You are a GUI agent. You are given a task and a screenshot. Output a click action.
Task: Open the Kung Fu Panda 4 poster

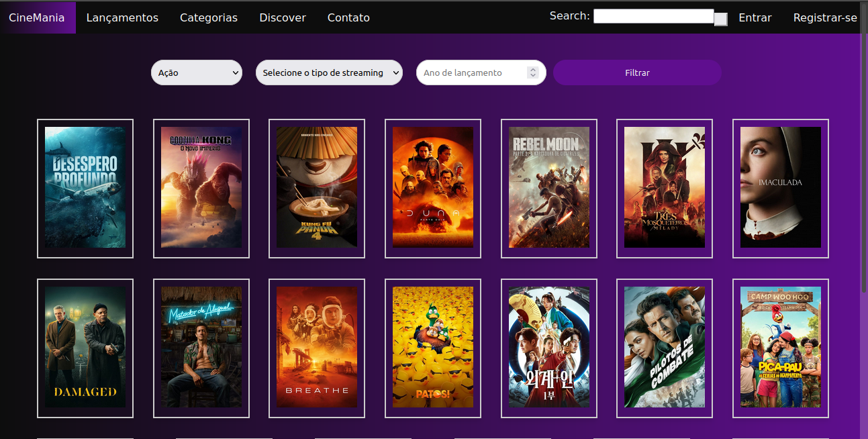click(x=317, y=187)
